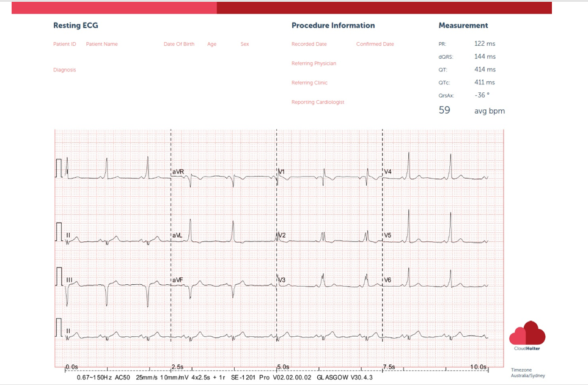Select the aVF lead label

(178, 280)
